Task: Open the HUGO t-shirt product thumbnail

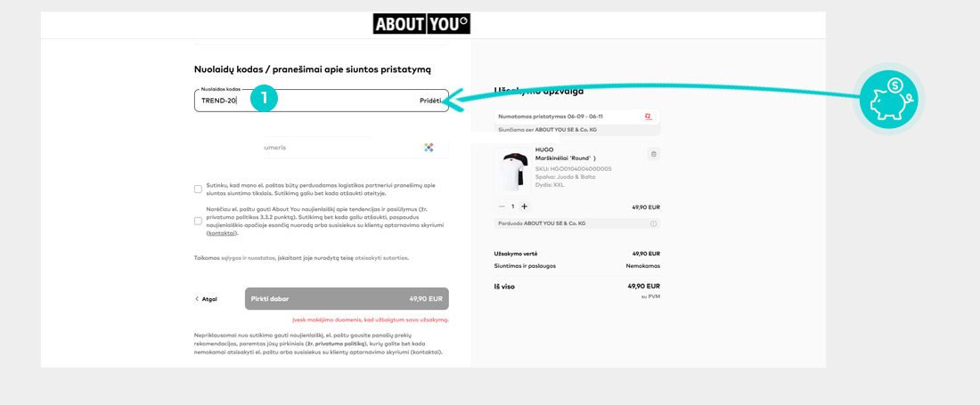Action: pos(512,171)
